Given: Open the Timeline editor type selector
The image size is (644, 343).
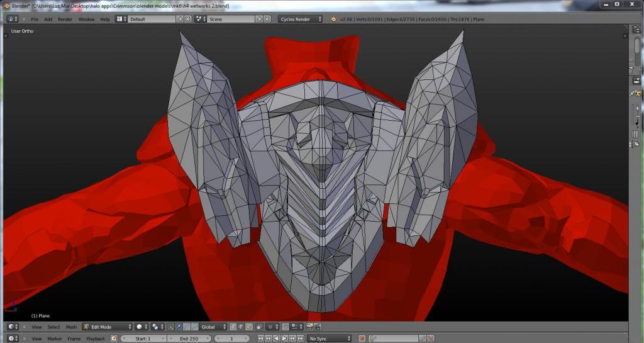Looking at the screenshot, I should (13, 339).
